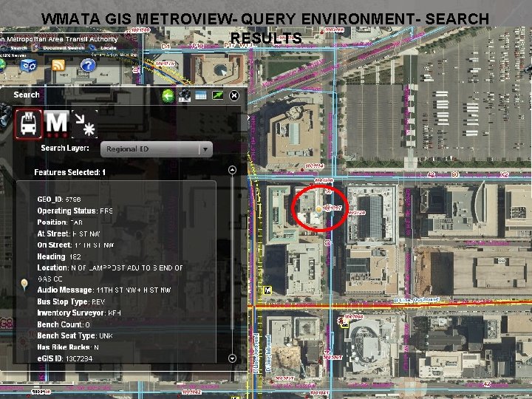This screenshot has width=532, height=399.
Task: Open the Locate menu
Action: (108, 48)
